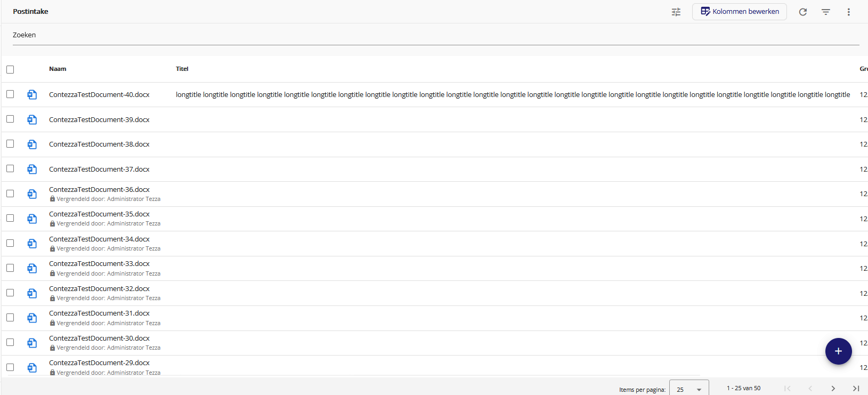Open the three-dot more options menu
868x395 pixels.
849,12
